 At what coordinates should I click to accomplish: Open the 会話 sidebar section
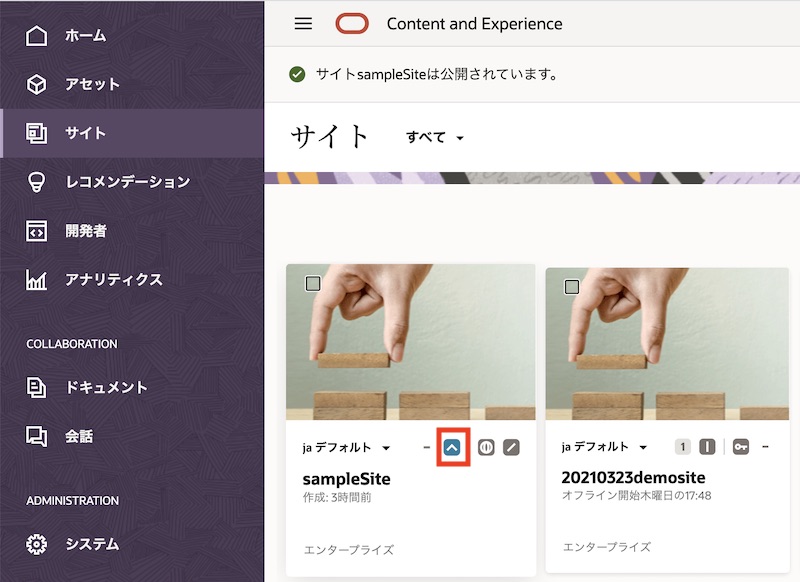[x=80, y=437]
